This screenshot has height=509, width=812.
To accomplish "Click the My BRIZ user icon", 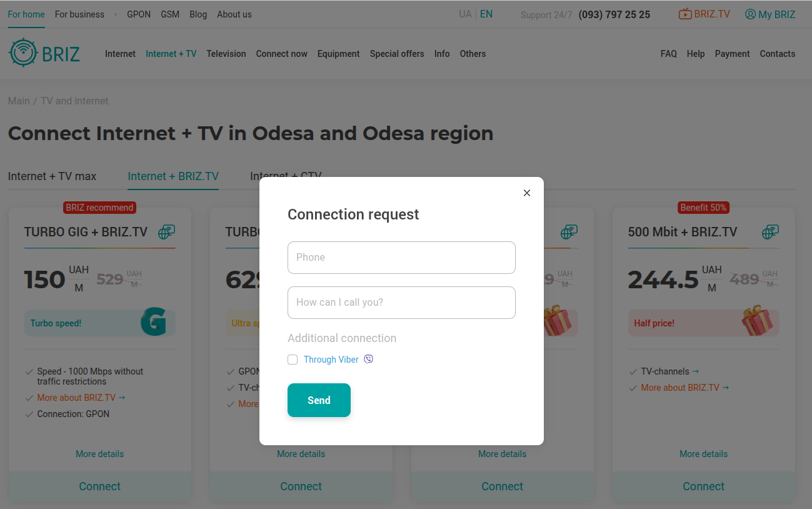I will tap(750, 14).
